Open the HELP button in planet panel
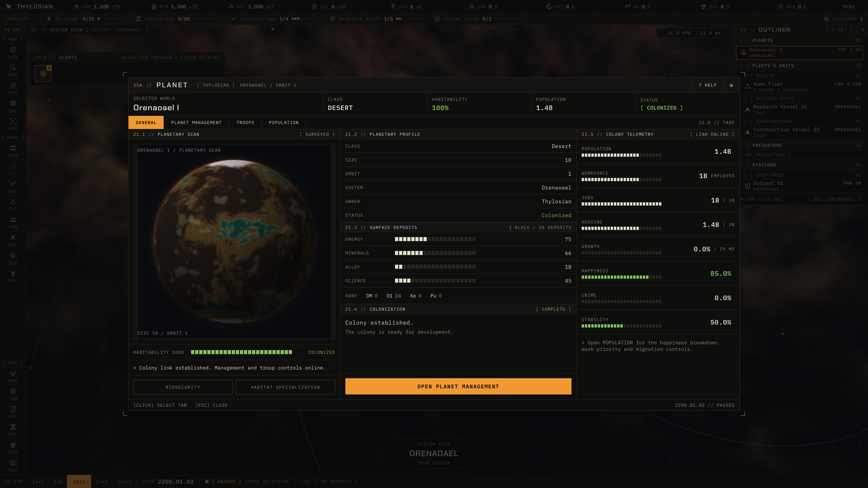Screen dimensions: 868x488 point(708,85)
